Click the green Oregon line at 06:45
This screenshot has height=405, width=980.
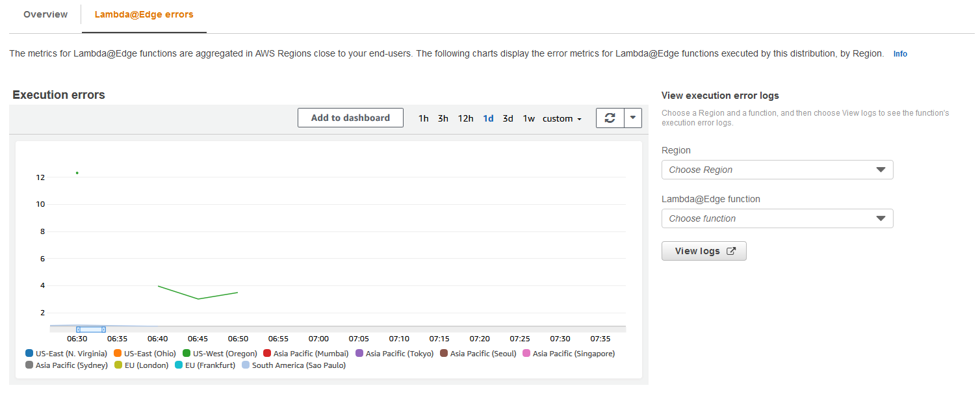point(198,299)
